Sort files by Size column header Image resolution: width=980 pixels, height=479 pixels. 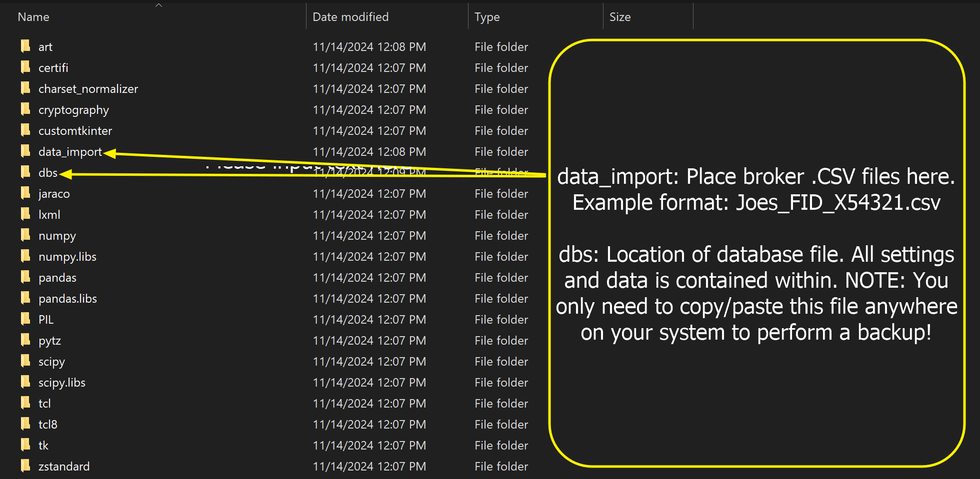619,17
